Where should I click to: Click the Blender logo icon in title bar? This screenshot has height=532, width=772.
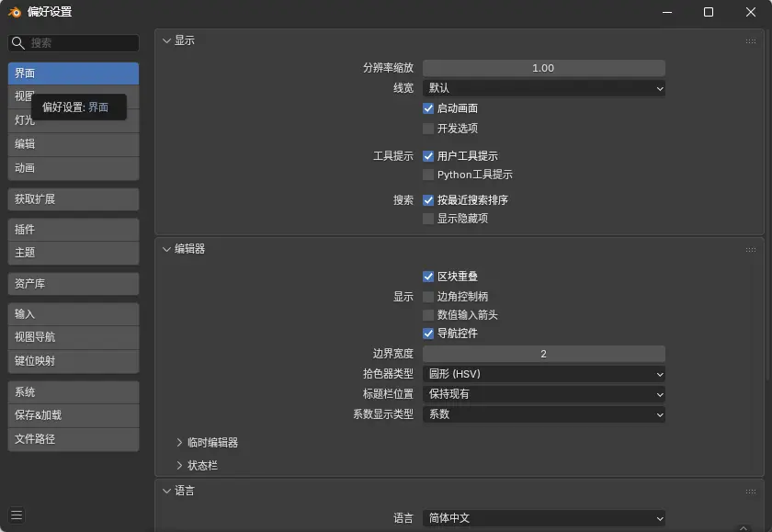click(15, 12)
